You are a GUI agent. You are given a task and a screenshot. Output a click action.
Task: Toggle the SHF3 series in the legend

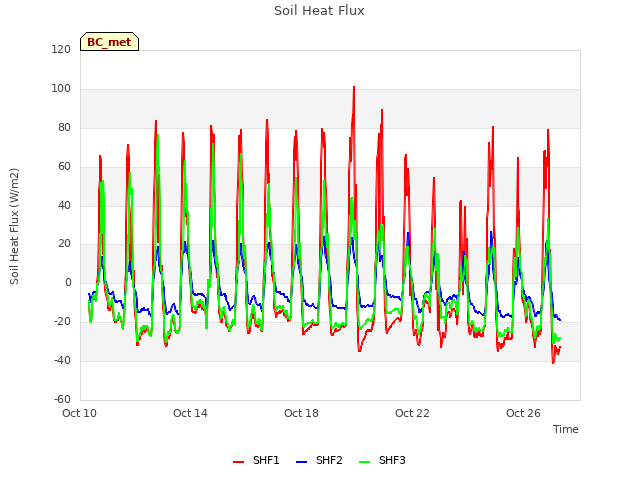tap(382, 460)
